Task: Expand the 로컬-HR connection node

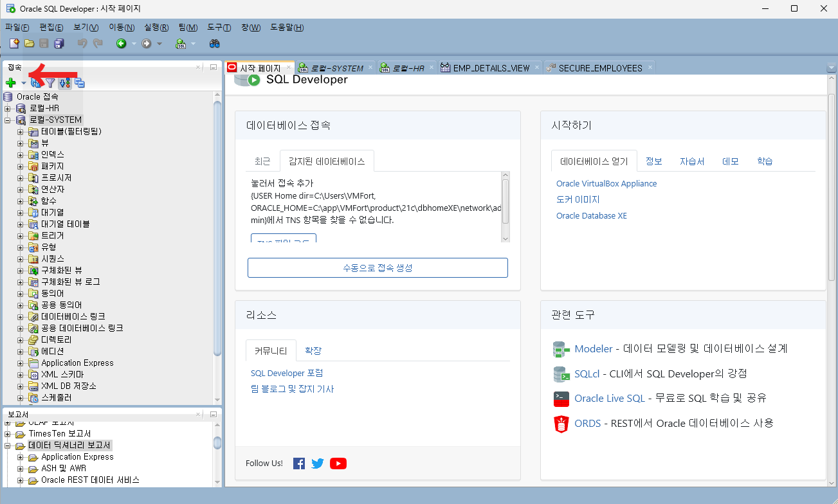Action: click(8, 108)
